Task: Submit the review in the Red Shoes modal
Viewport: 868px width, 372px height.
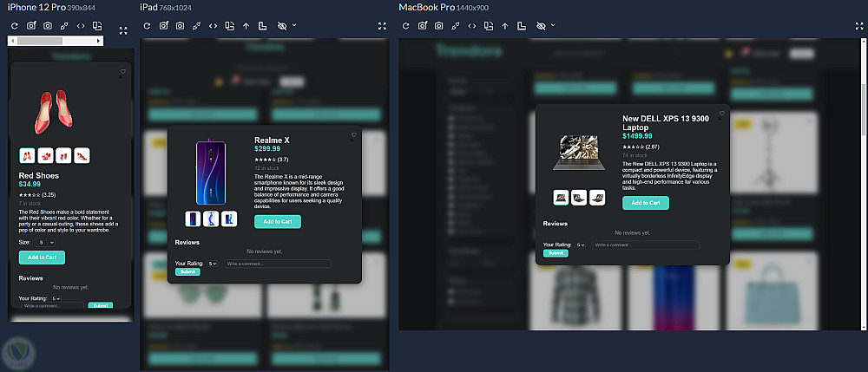Action: point(101,305)
